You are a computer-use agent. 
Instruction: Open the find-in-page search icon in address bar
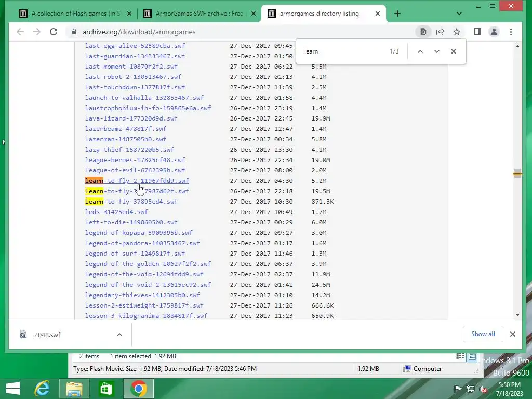pyautogui.click(x=423, y=32)
